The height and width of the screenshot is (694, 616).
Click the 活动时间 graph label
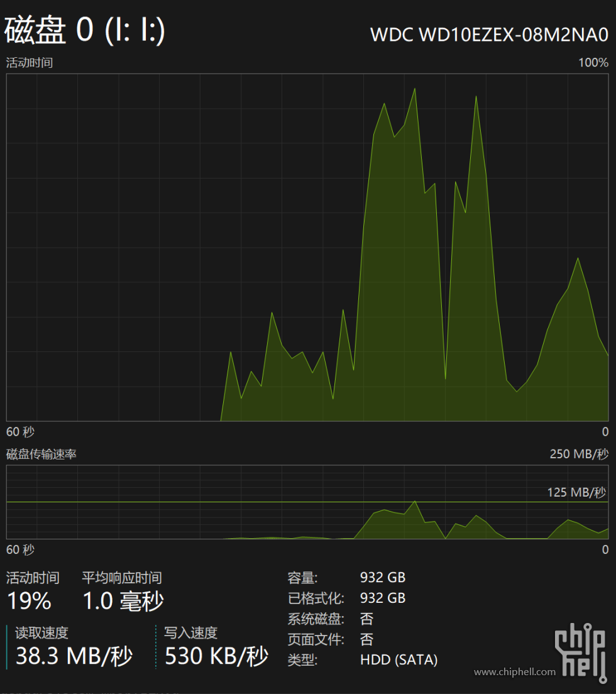click(x=29, y=63)
